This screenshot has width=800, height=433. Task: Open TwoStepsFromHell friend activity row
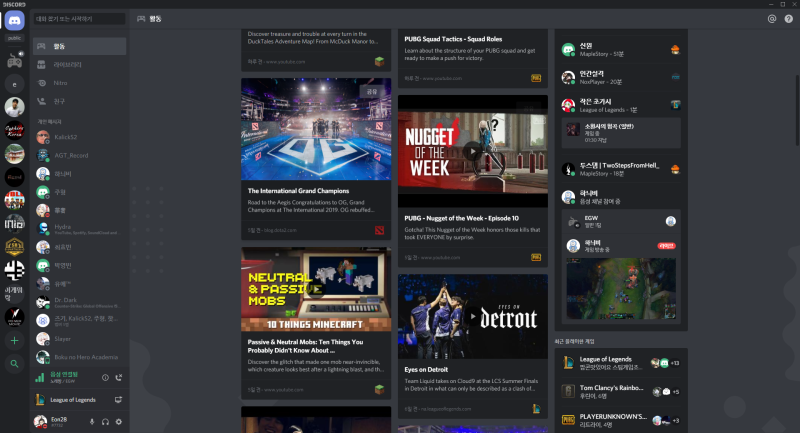click(621, 169)
